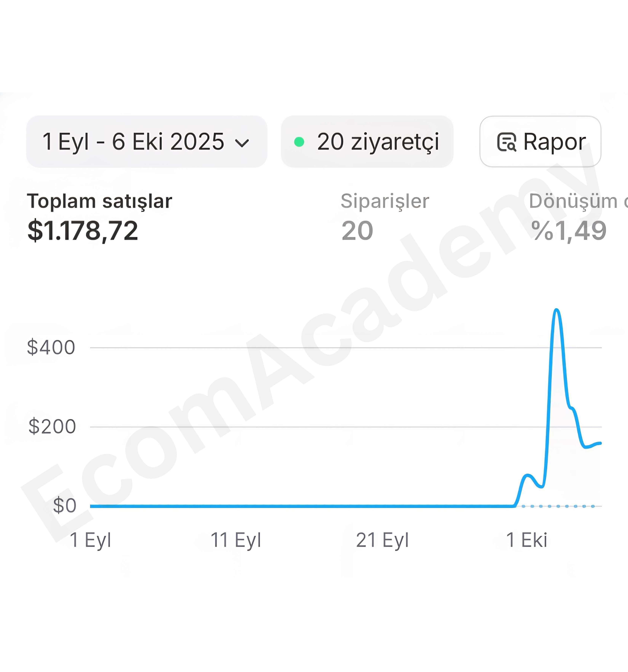
Task: Click the 1 Eki axis label
Action: point(527,540)
